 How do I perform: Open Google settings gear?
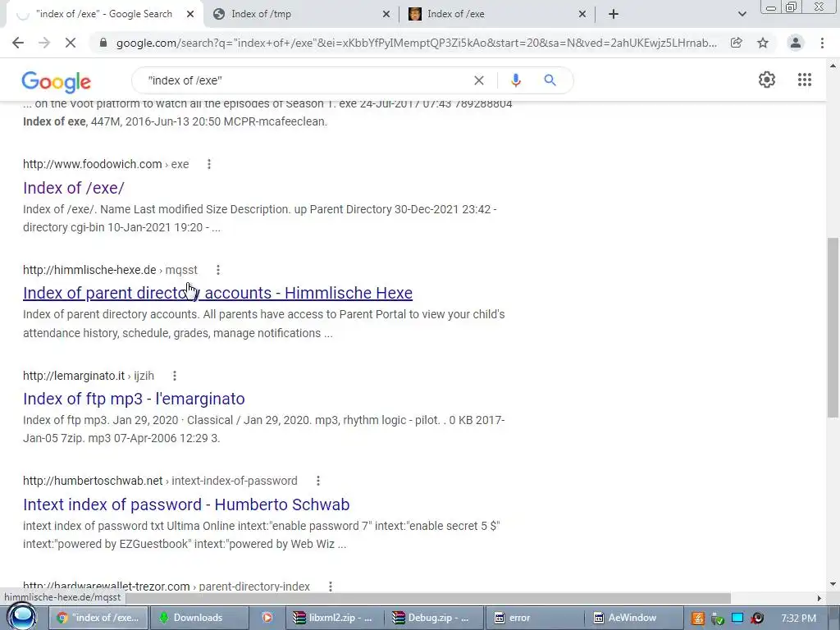tap(767, 80)
